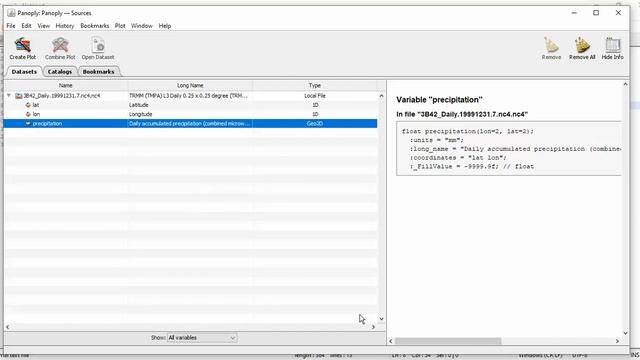Viewport: 640px width, 360px height.
Task: Switch to the Bookmarks tab
Action: pos(98,71)
